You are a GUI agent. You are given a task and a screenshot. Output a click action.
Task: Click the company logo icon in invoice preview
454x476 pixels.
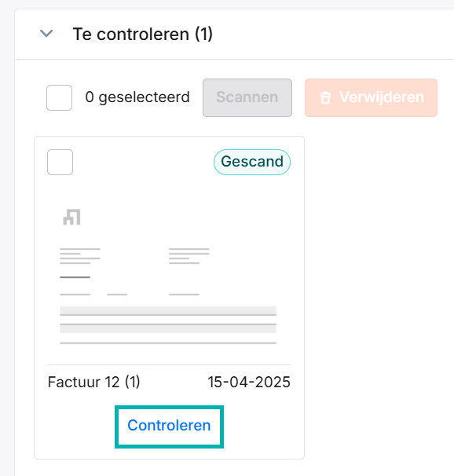click(x=71, y=217)
